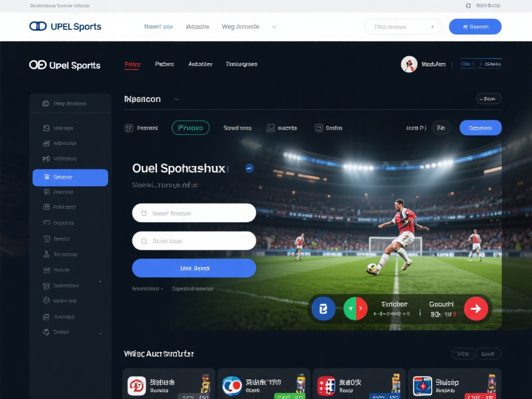The image size is (532, 399).
Task: Click the blue login button under the inputs
Action: (194, 268)
